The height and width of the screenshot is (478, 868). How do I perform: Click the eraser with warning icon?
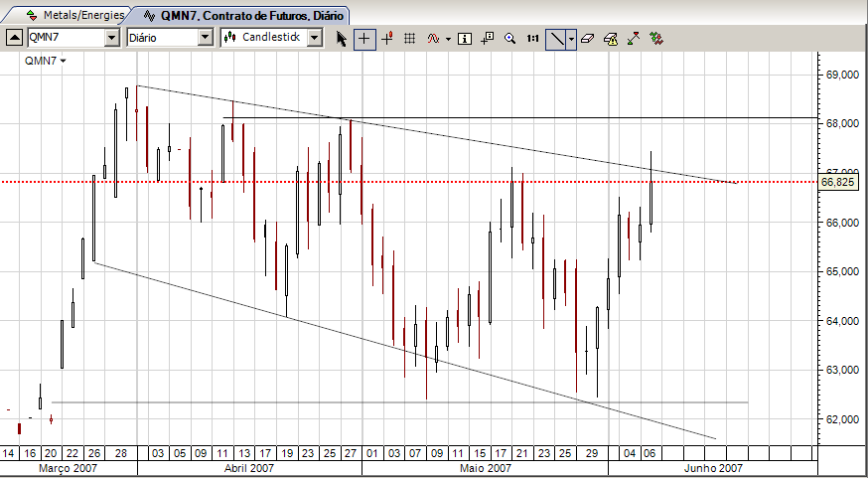pyautogui.click(x=611, y=39)
